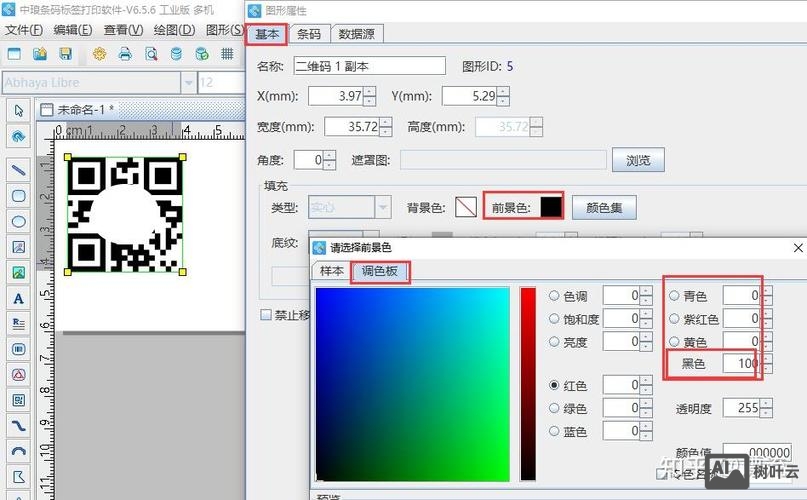Click the 红色 value spinner arrows
The image size is (807, 500).
click(x=646, y=385)
